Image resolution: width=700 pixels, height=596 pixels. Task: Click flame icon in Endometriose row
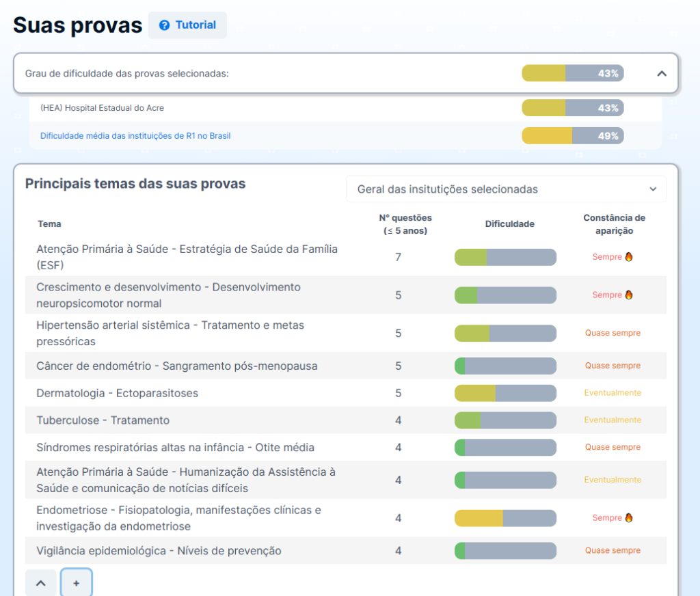629,518
